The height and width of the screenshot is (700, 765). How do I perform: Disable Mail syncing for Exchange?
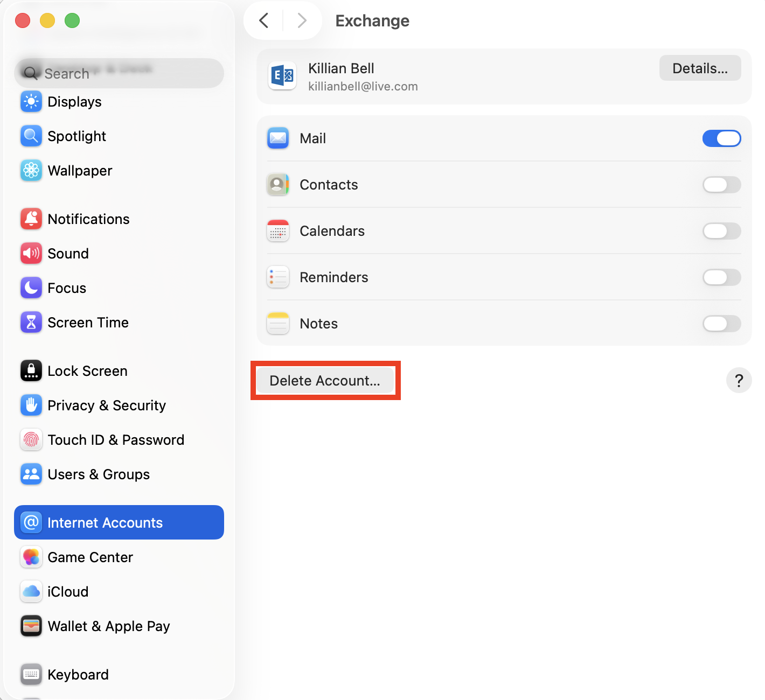(721, 138)
